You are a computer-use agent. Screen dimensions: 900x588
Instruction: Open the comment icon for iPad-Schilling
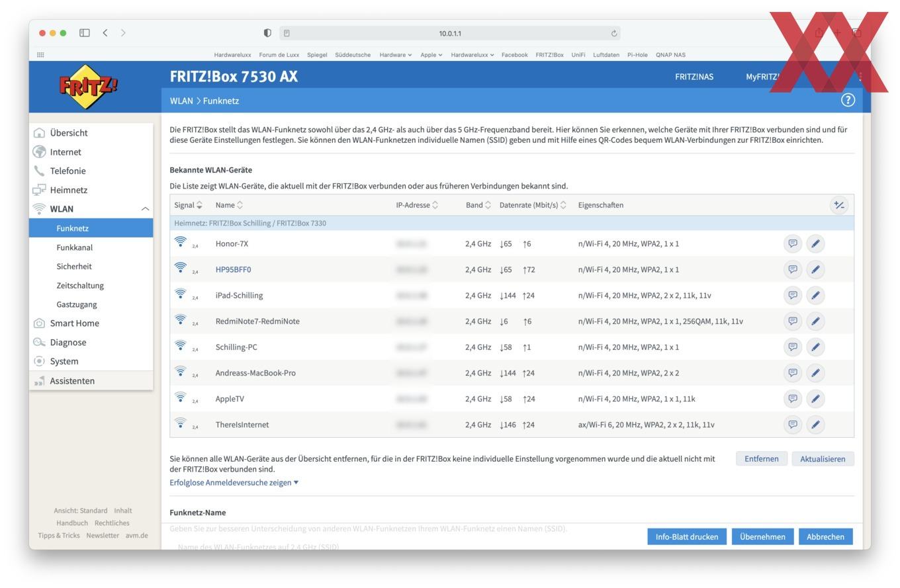point(792,295)
